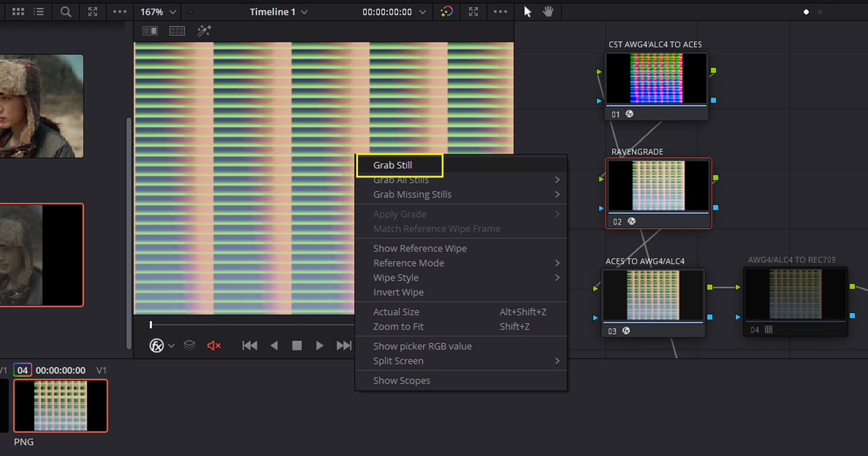
Task: Select the pointer arrow tool
Action: click(528, 12)
